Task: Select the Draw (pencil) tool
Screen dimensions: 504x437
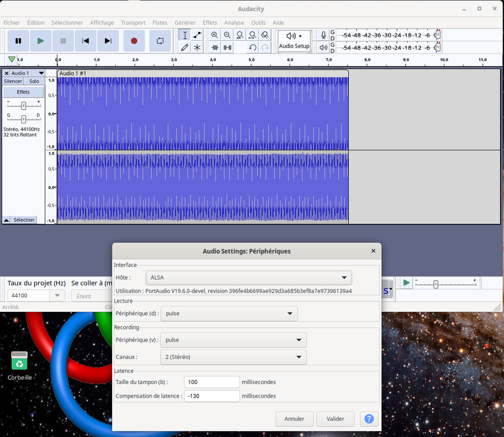Action: coord(185,48)
